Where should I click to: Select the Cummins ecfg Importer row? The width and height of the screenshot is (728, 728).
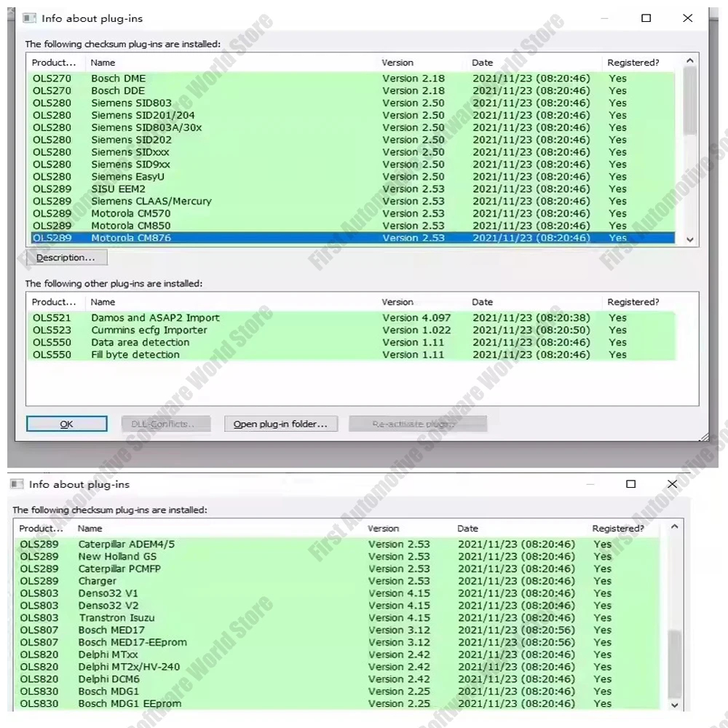(353, 330)
